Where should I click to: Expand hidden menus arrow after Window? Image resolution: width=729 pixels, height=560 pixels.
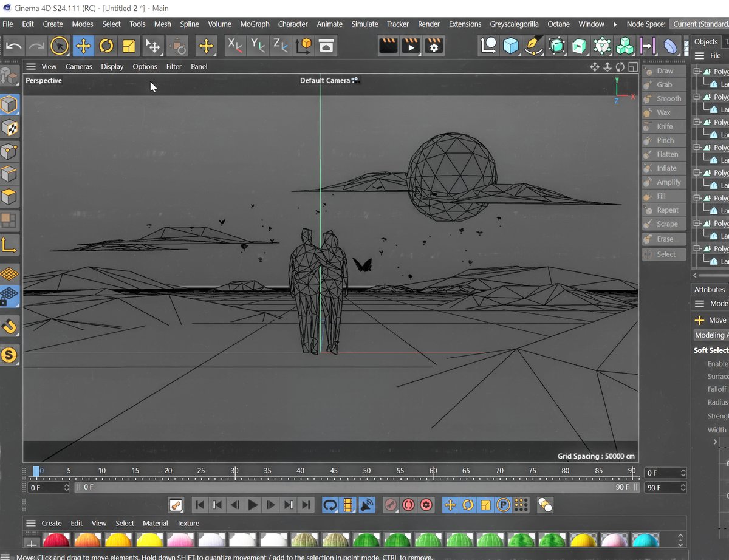[x=615, y=24]
